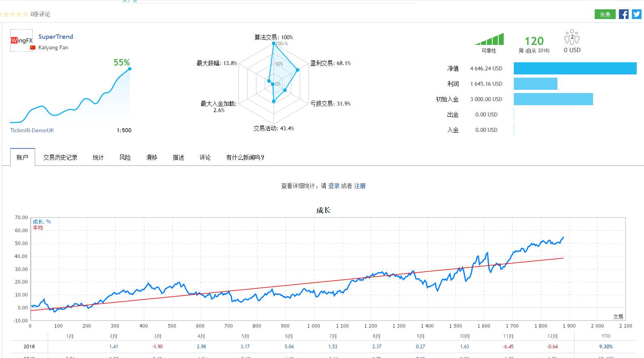Open the 描述 tab
Viewport: 644px width, 358px height.
(x=178, y=157)
